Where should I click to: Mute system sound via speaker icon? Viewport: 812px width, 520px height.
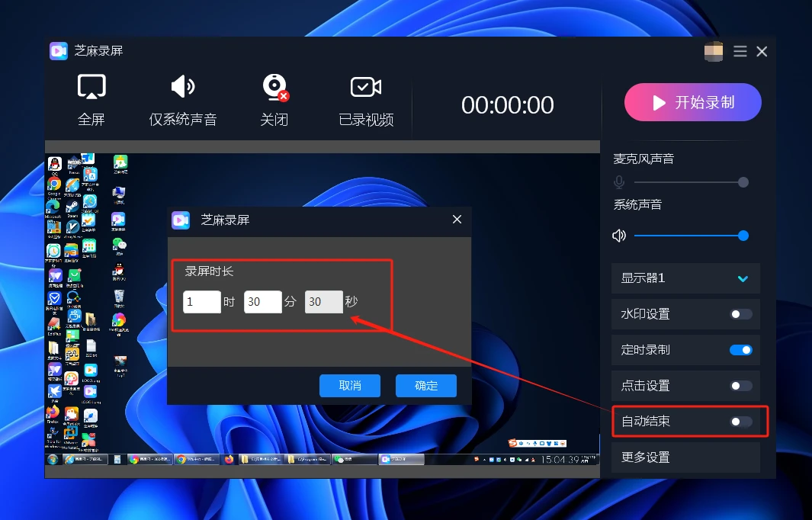click(x=619, y=236)
